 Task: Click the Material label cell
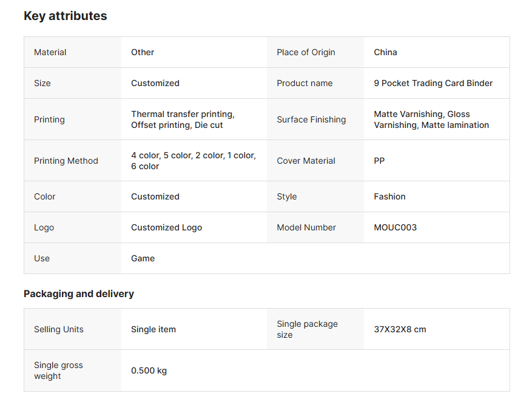[x=50, y=52]
